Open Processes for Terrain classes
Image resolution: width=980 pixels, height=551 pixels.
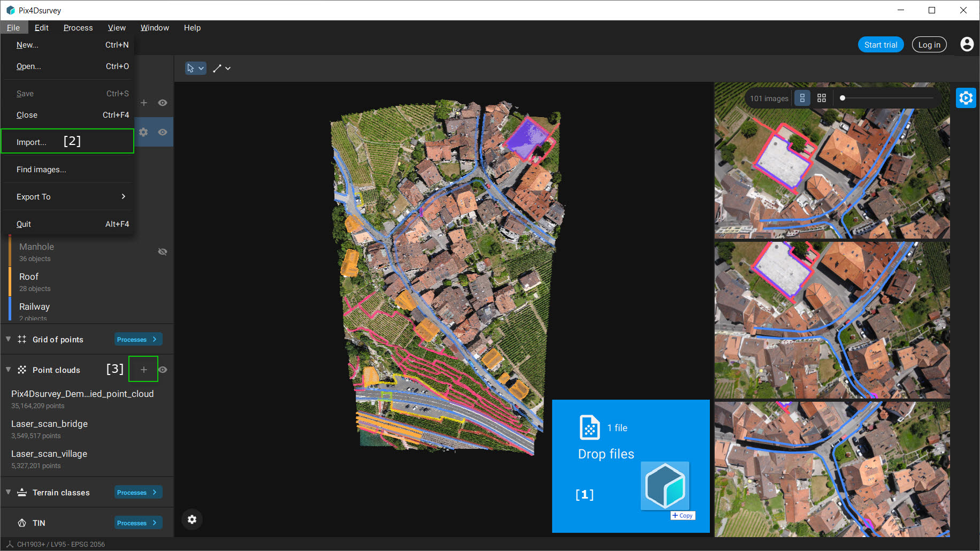click(137, 492)
